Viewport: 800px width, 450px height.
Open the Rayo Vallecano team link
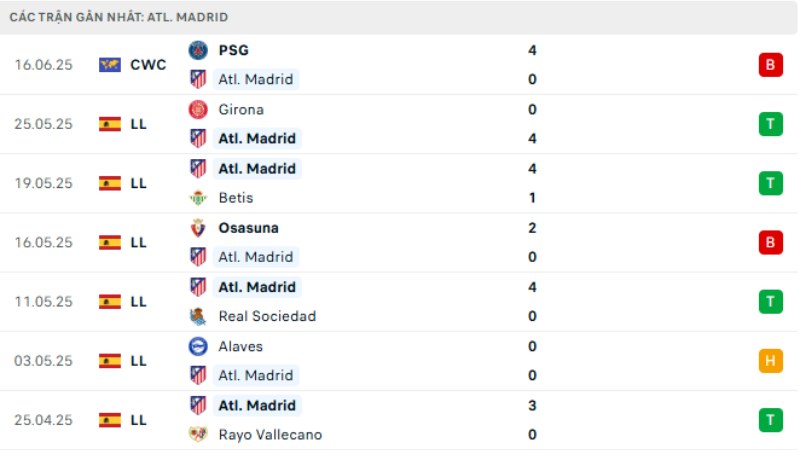click(x=270, y=435)
